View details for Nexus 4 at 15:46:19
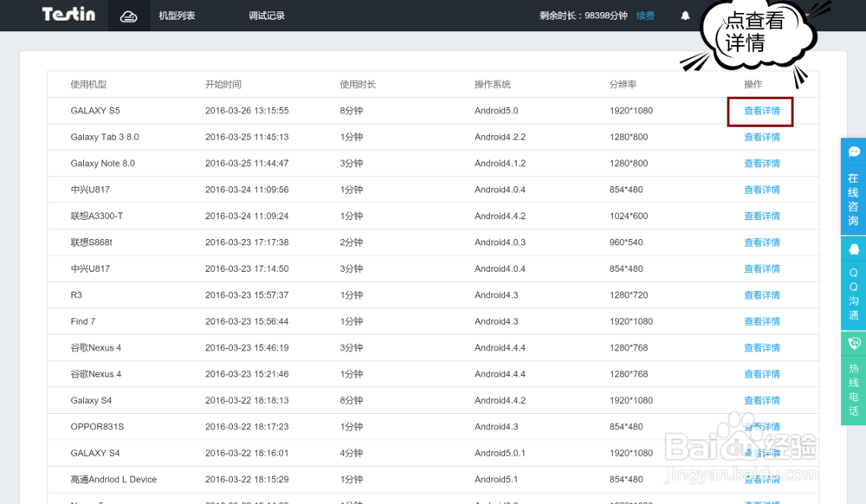Image resolution: width=866 pixels, height=504 pixels. pyautogui.click(x=761, y=348)
